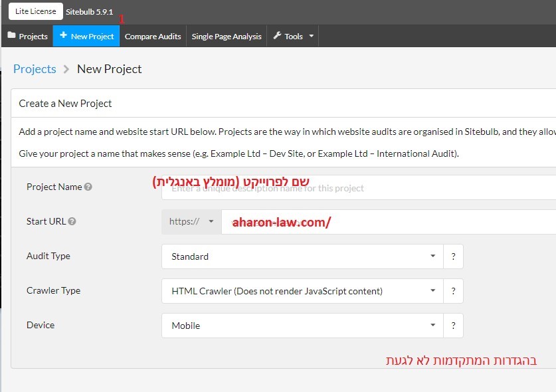The height and width of the screenshot is (392, 556).
Task: Go to Projects breadcrumb link
Action: [x=35, y=69]
